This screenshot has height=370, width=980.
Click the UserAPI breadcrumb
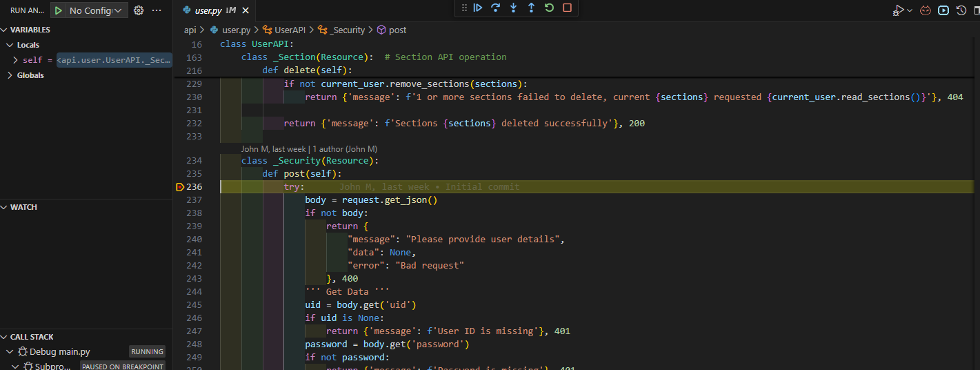coord(290,30)
